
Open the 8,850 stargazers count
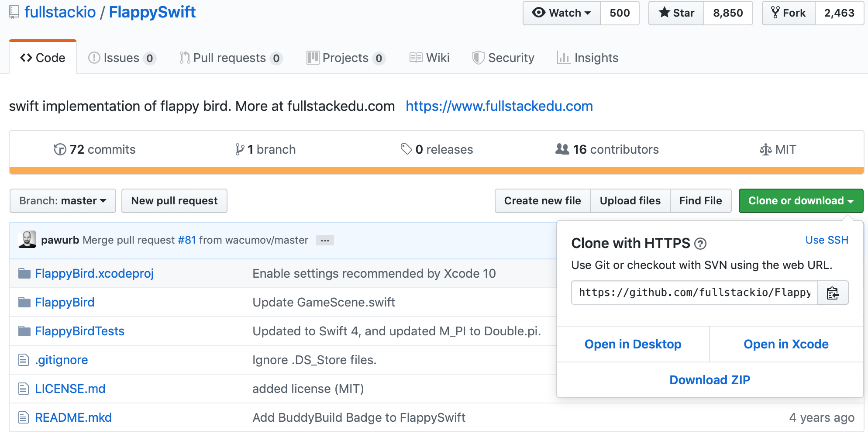tap(728, 13)
